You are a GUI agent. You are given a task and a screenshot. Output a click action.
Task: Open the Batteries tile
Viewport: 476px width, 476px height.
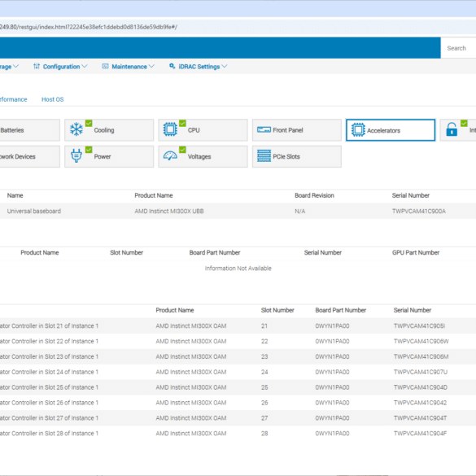click(x=30, y=130)
